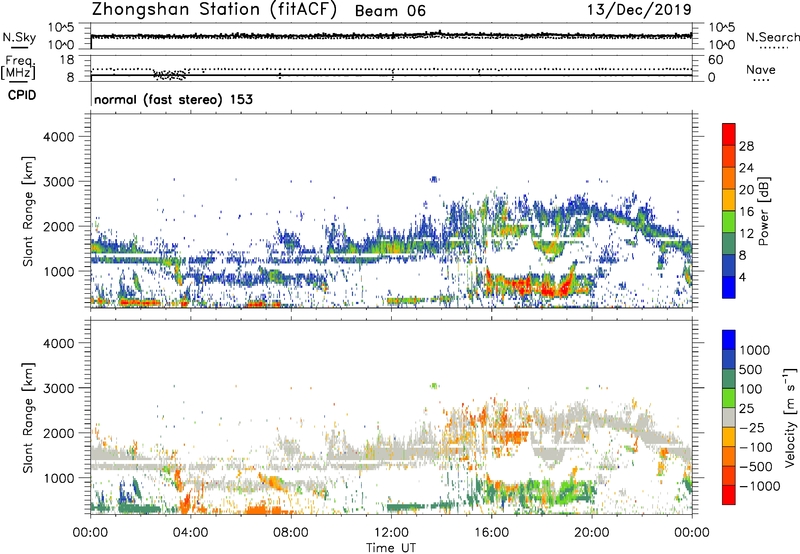Click the "25" tick on the velocity colorbar
The height and width of the screenshot is (554, 800).
(746, 409)
